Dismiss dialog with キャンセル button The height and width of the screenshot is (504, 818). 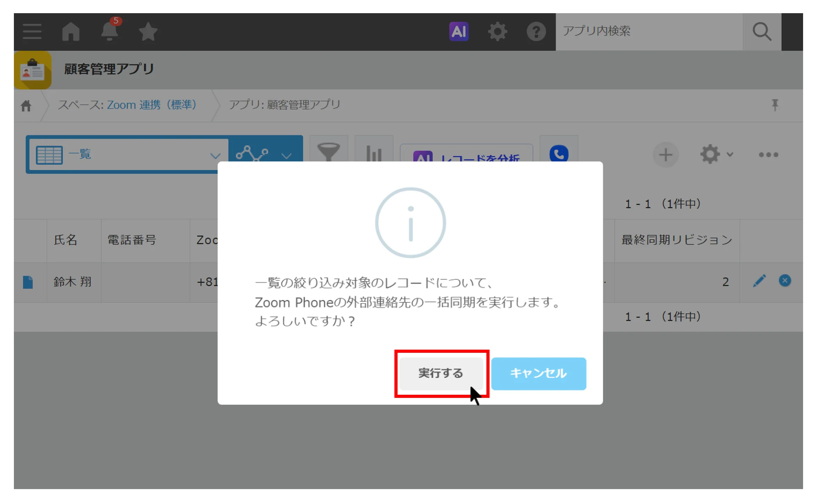[539, 374]
